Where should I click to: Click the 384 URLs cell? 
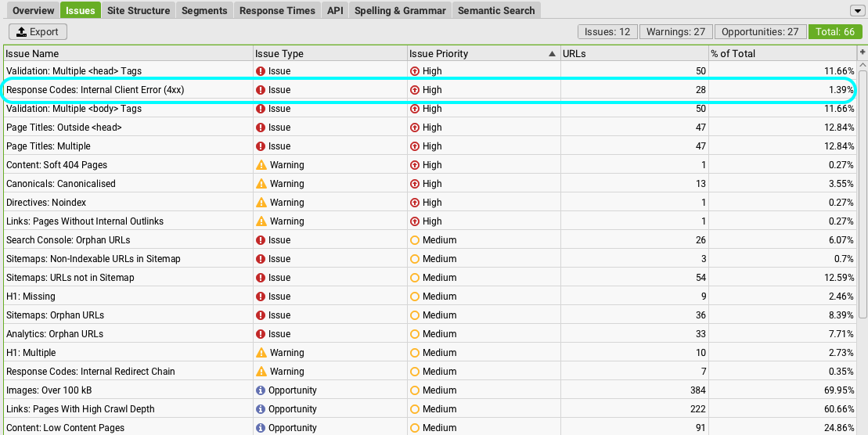click(x=635, y=390)
